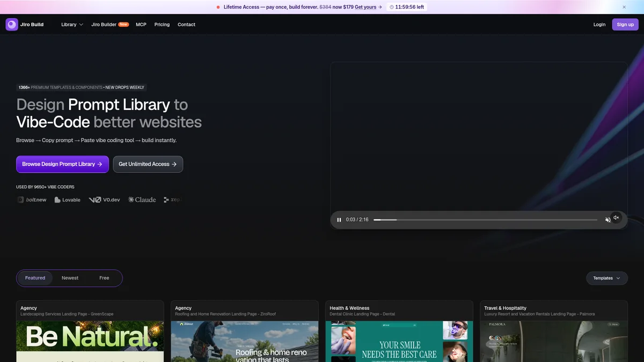Switch to the Newest filter
This screenshot has height=362, width=644.
click(x=70, y=278)
